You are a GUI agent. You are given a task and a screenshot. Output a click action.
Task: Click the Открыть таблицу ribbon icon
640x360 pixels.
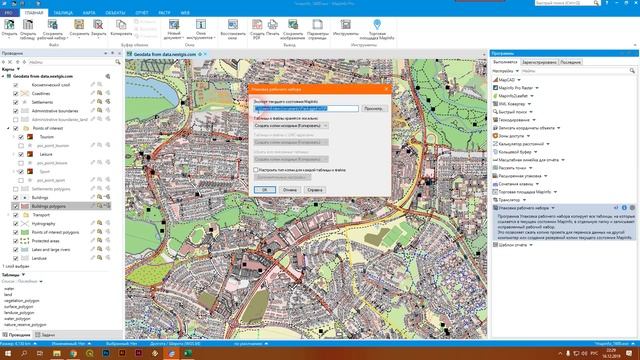28,24
